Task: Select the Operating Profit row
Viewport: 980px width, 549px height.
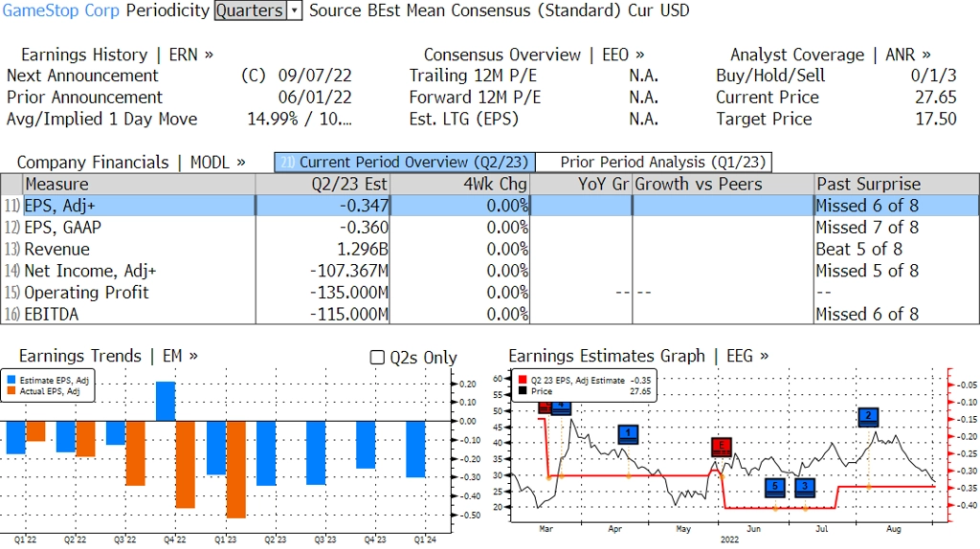Action: tap(490, 293)
